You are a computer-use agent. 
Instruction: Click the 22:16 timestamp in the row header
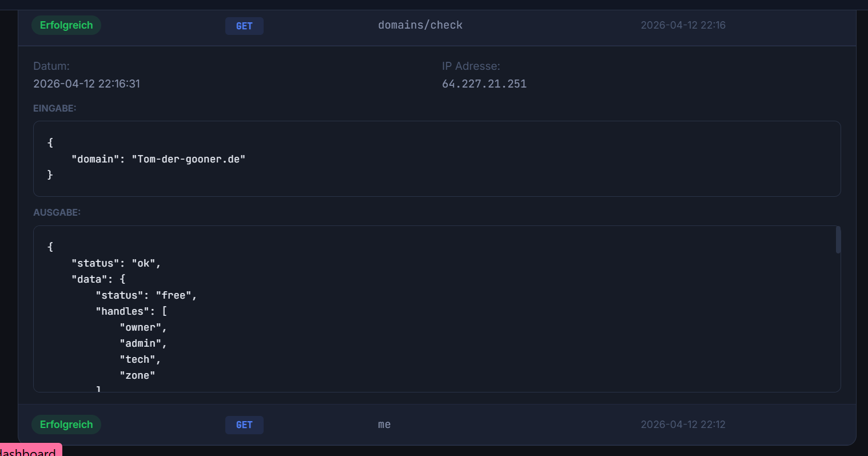pos(683,25)
